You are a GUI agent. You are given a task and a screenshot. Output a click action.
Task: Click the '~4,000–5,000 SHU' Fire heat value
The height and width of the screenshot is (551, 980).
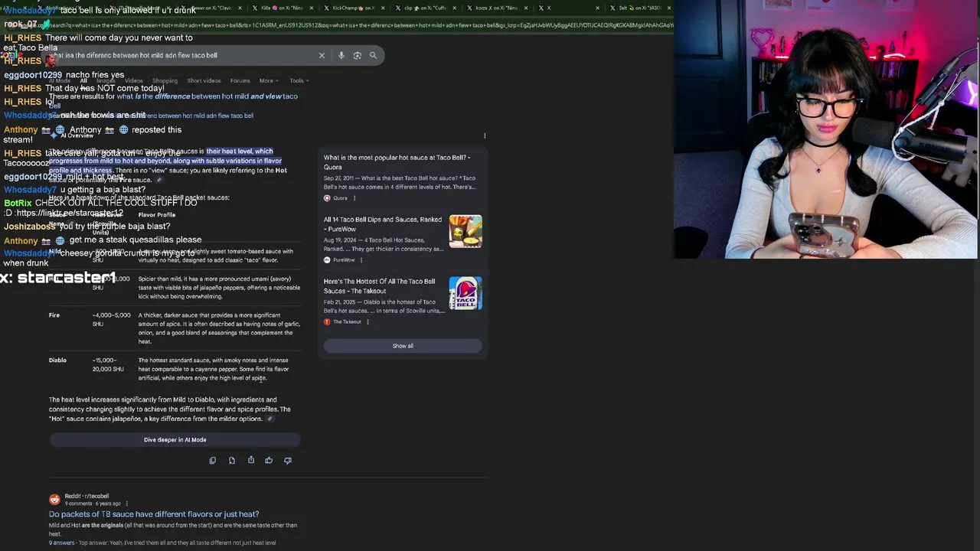[x=112, y=319]
